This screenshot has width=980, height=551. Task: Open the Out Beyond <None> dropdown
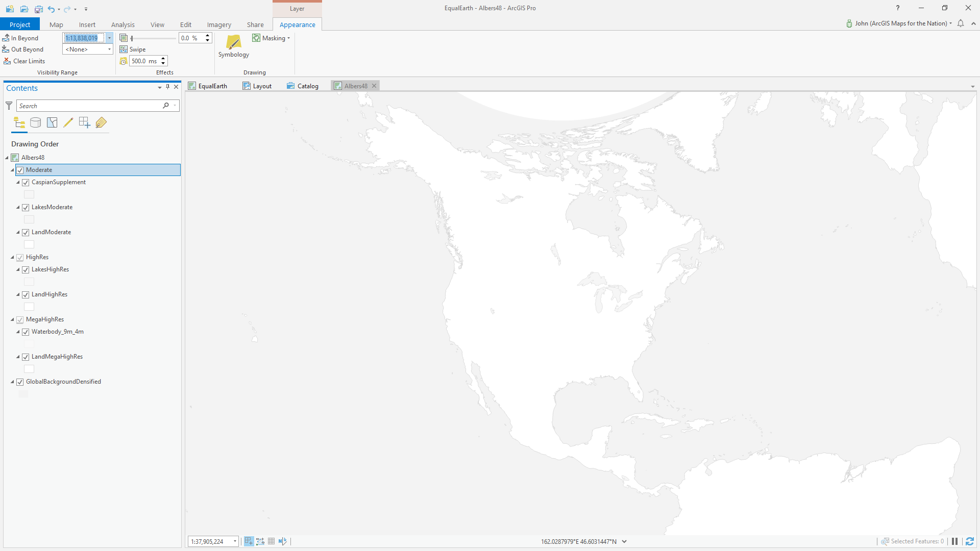109,49
